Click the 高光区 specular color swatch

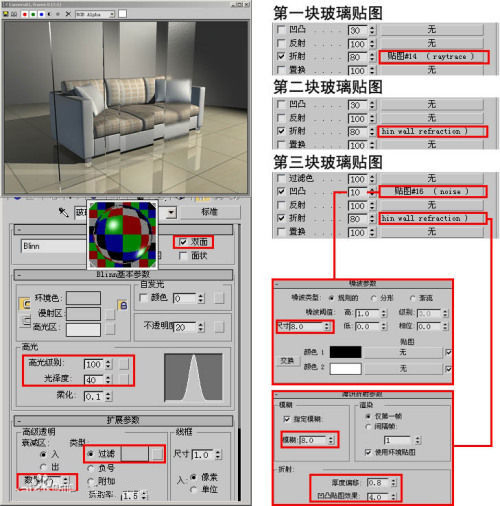pos(83,330)
